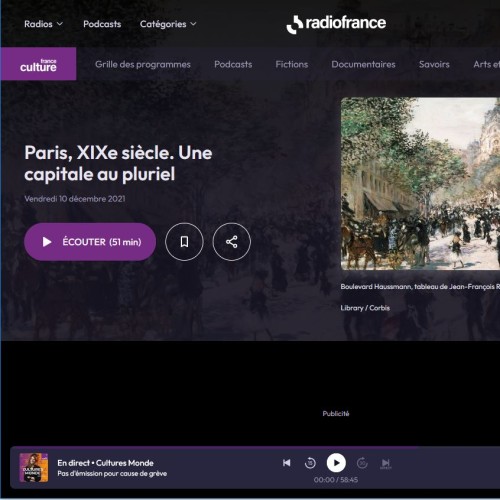Skip forward 30 seconds in player
The image size is (500, 500).
click(362, 463)
